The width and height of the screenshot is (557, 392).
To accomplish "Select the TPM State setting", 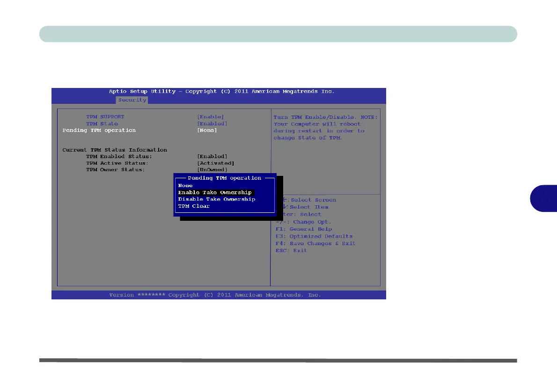I will (x=102, y=123).
